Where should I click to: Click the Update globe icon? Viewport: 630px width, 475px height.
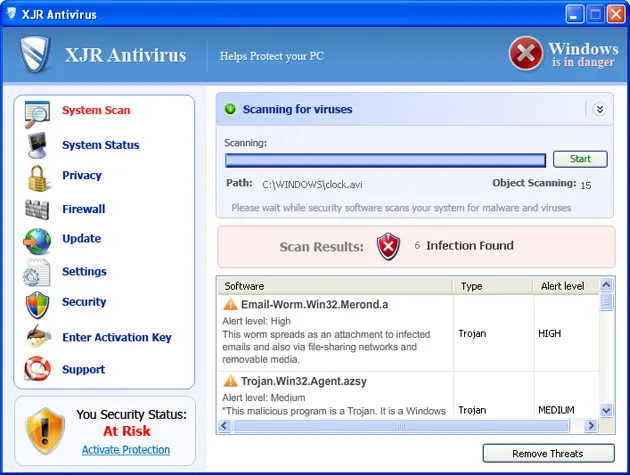pyautogui.click(x=37, y=241)
